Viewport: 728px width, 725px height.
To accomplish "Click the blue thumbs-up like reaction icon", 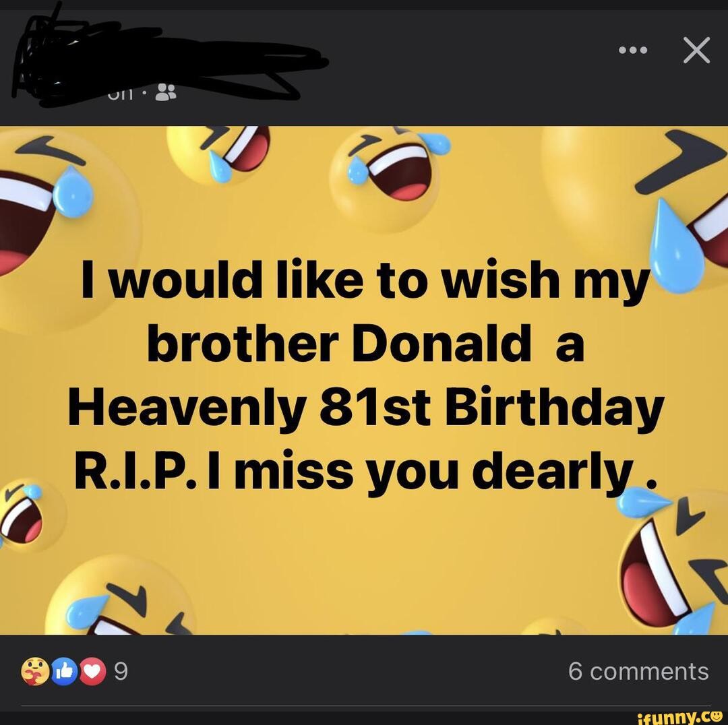I will (x=65, y=671).
